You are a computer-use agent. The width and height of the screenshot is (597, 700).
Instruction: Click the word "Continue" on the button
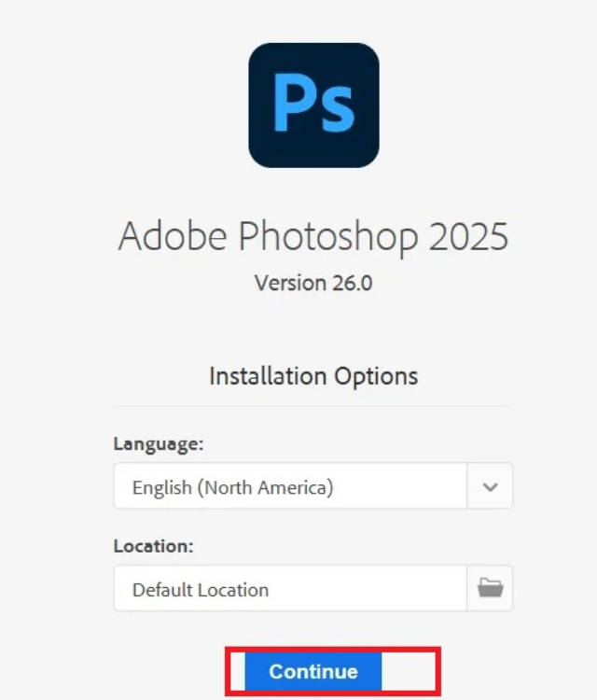pos(313,672)
